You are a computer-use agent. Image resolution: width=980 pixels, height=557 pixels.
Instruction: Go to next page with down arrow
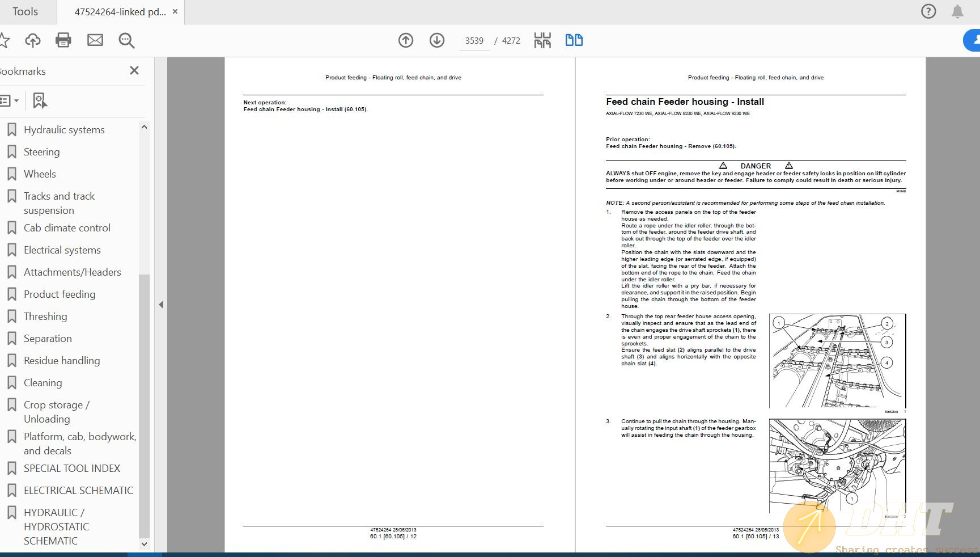click(437, 40)
